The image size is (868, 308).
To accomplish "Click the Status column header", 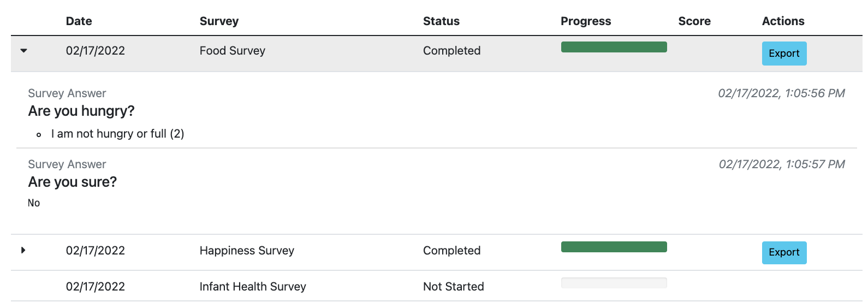I will [441, 21].
